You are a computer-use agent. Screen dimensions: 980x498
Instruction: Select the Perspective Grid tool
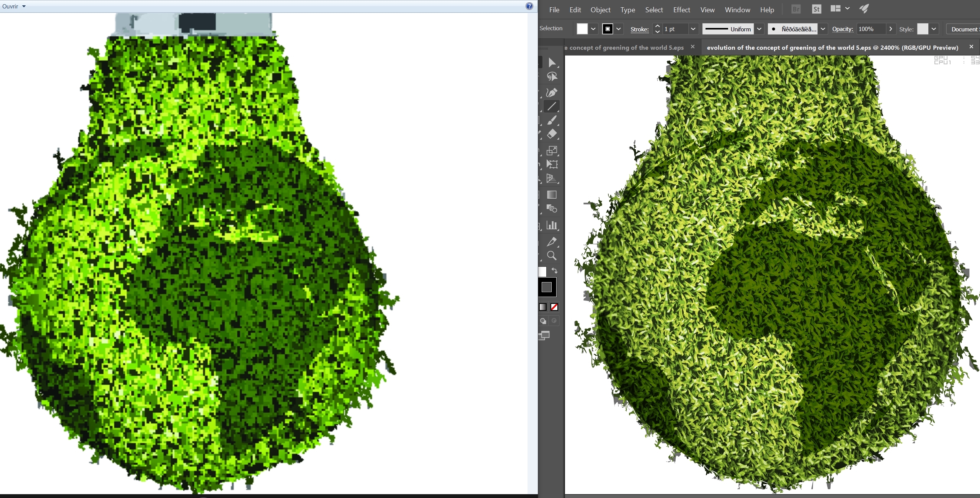[552, 178]
